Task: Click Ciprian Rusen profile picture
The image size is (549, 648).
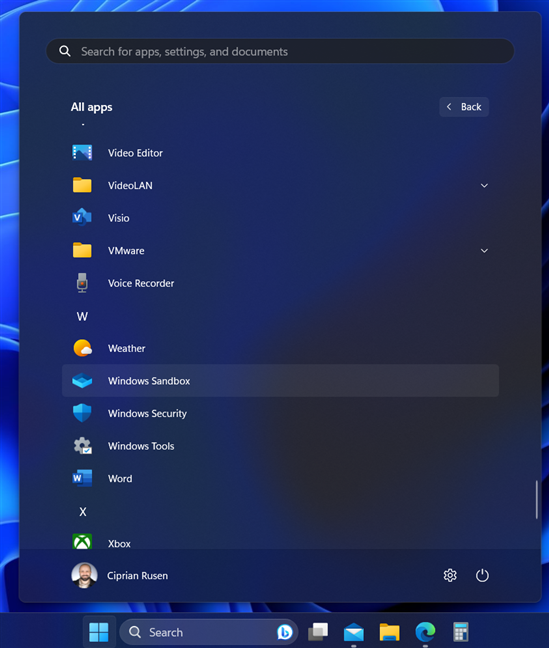Action: click(84, 575)
